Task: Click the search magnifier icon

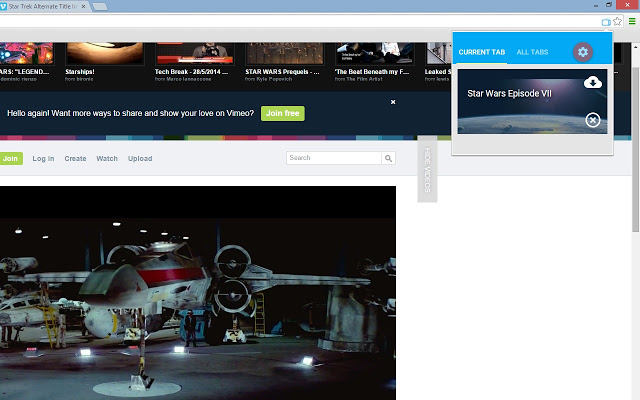Action: 388,158
